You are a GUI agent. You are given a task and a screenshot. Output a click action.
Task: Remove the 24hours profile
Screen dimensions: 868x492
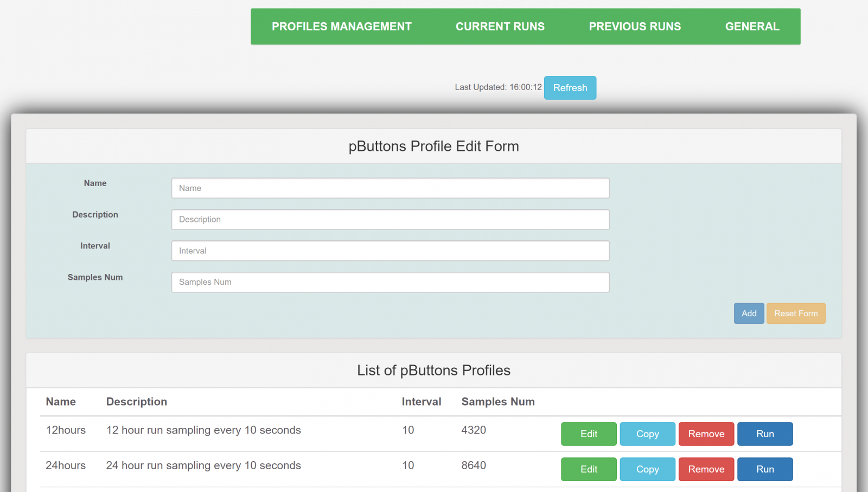706,469
